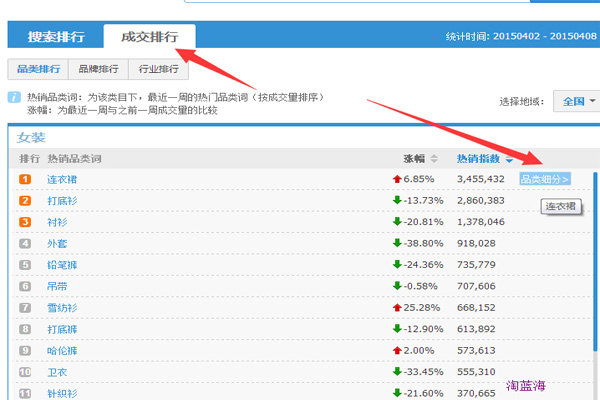Open the 哈伦裤 category link
Viewport: 600px width, 400px height.
click(62, 351)
